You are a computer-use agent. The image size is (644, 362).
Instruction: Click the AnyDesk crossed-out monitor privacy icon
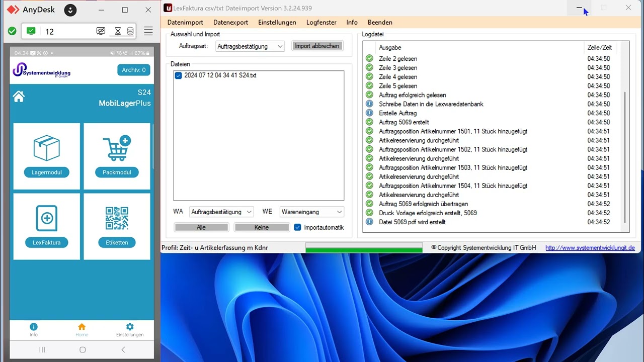point(101,31)
